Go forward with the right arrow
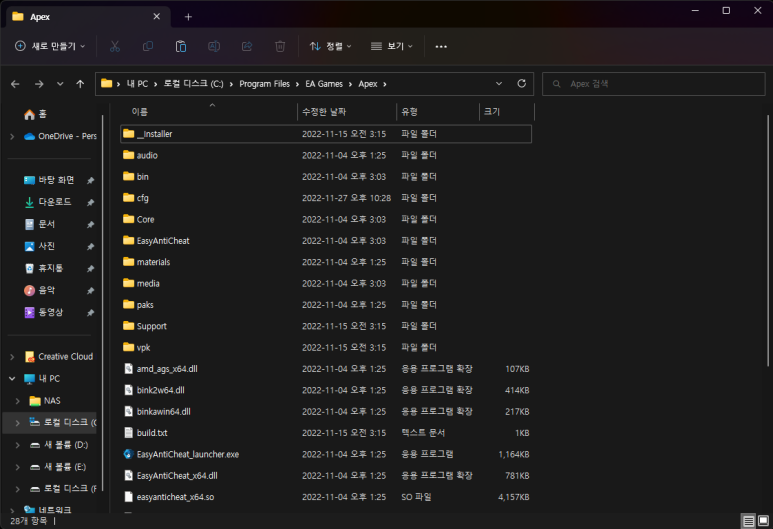773x529 pixels. click(x=39, y=84)
